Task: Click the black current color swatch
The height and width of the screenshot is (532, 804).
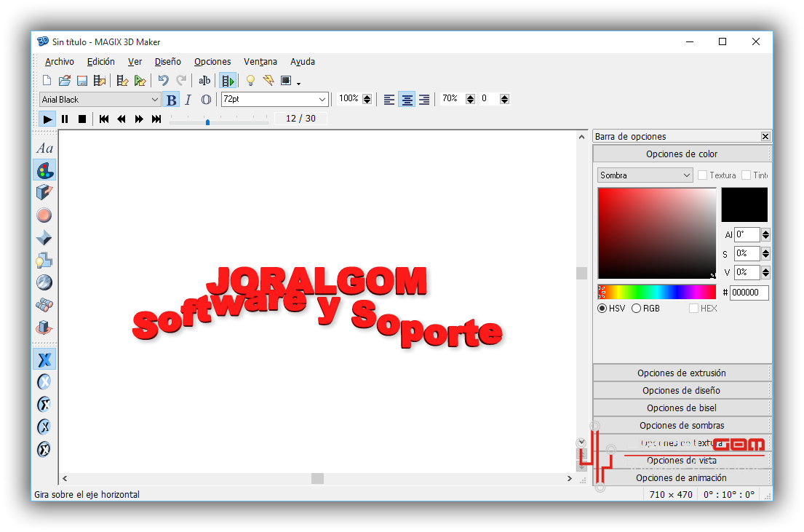Action: click(744, 205)
